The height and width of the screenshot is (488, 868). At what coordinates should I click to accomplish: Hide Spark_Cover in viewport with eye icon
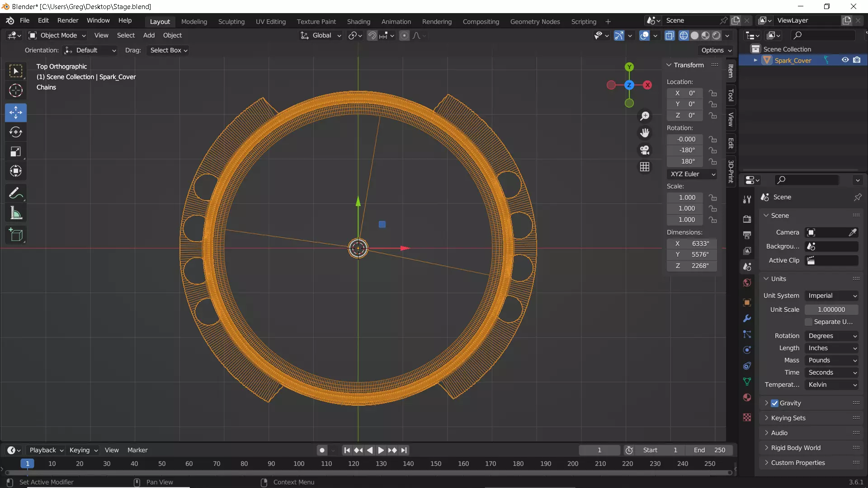(x=845, y=60)
